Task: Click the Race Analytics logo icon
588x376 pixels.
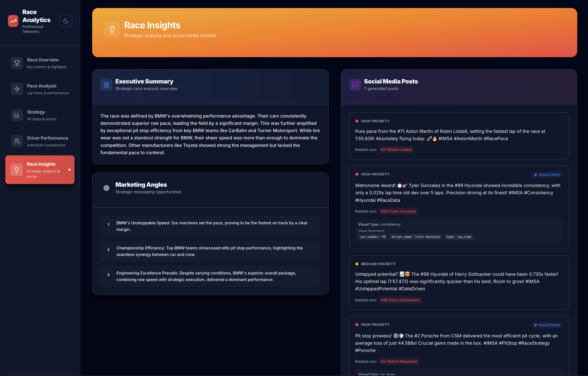Action: point(13,21)
